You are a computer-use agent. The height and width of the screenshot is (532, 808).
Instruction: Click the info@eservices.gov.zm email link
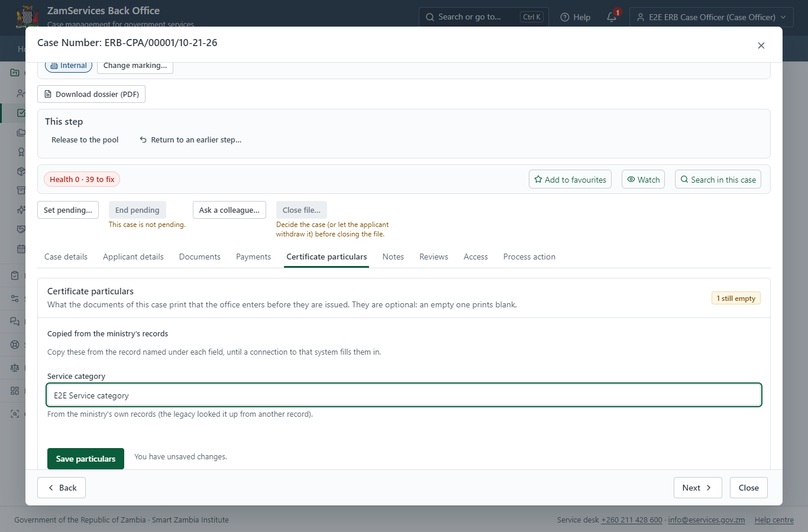[x=706, y=520]
